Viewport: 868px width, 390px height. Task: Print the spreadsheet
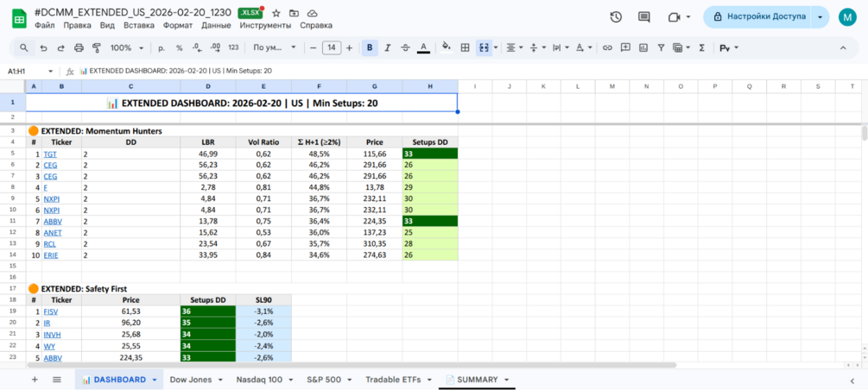click(x=79, y=48)
